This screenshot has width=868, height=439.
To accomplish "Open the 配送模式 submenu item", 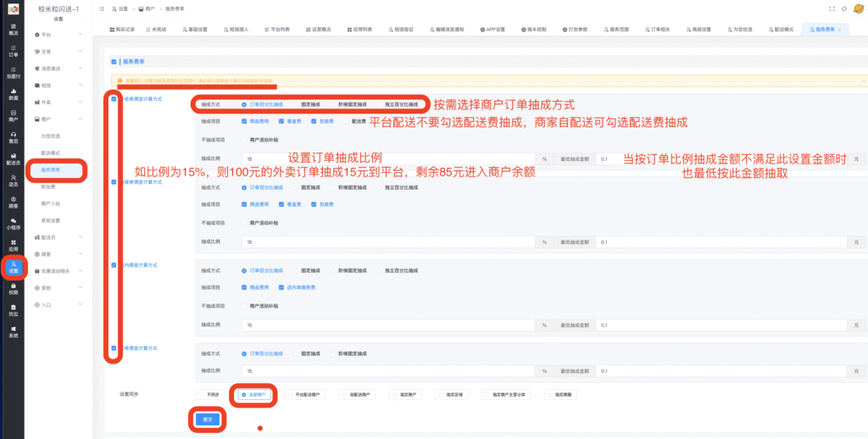I will 50,153.
